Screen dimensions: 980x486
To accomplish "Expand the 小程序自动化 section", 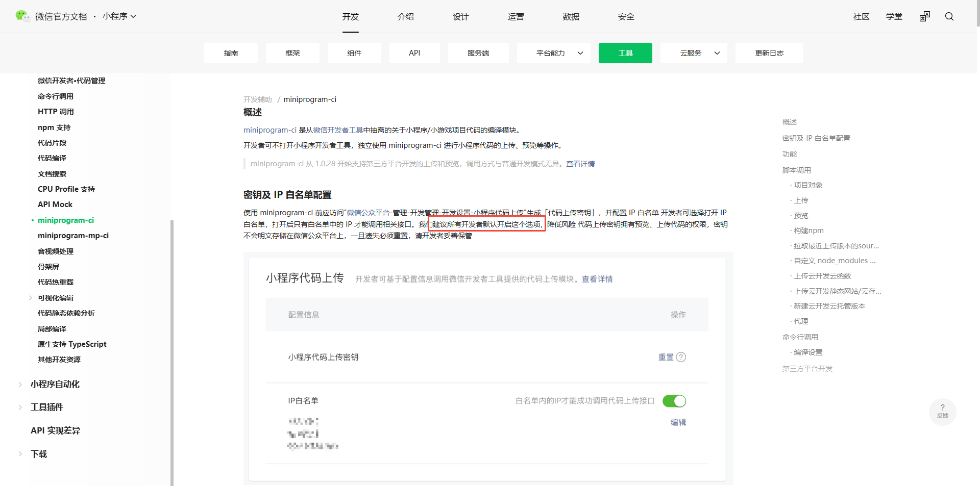I will 20,385.
